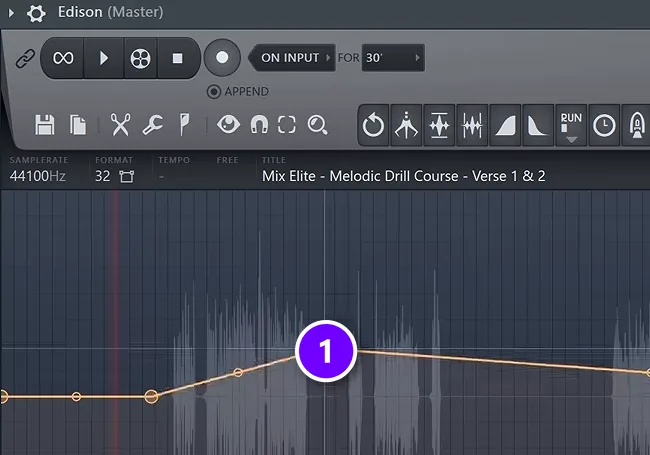
Task: Click the multi-bar waveform denoise tool
Action: [472, 126]
